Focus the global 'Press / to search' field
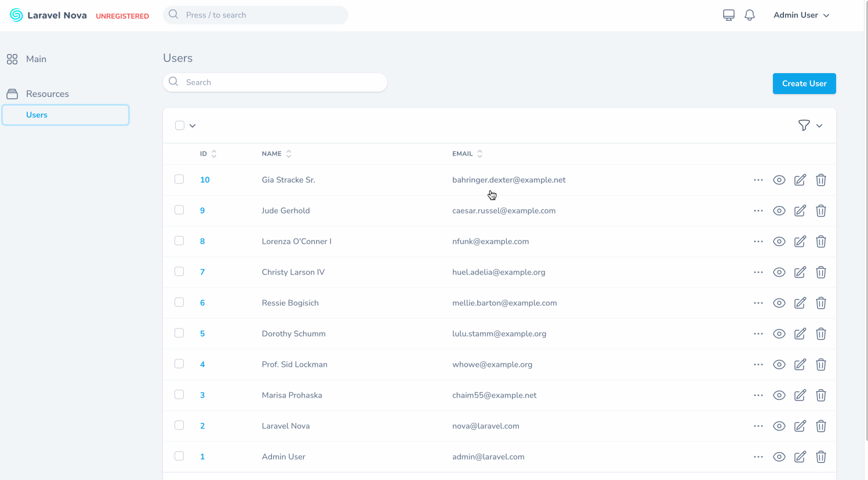Viewport: 868px width, 480px height. coord(256,15)
